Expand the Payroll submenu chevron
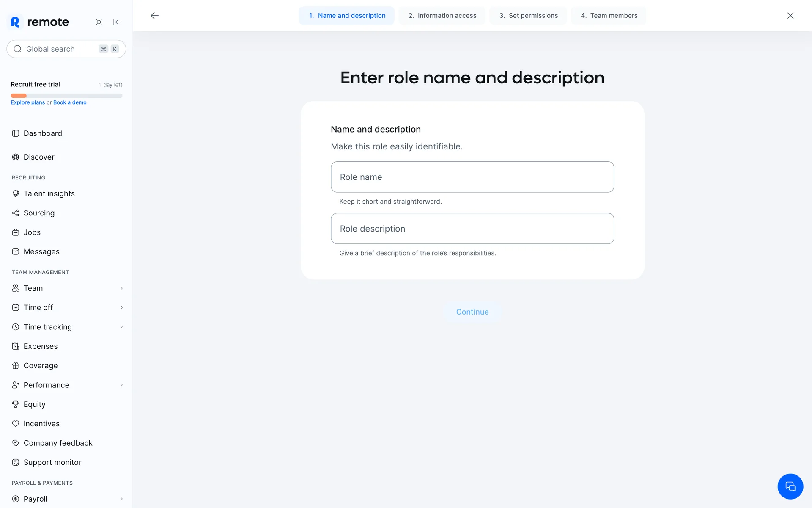The image size is (812, 508). [x=121, y=499]
